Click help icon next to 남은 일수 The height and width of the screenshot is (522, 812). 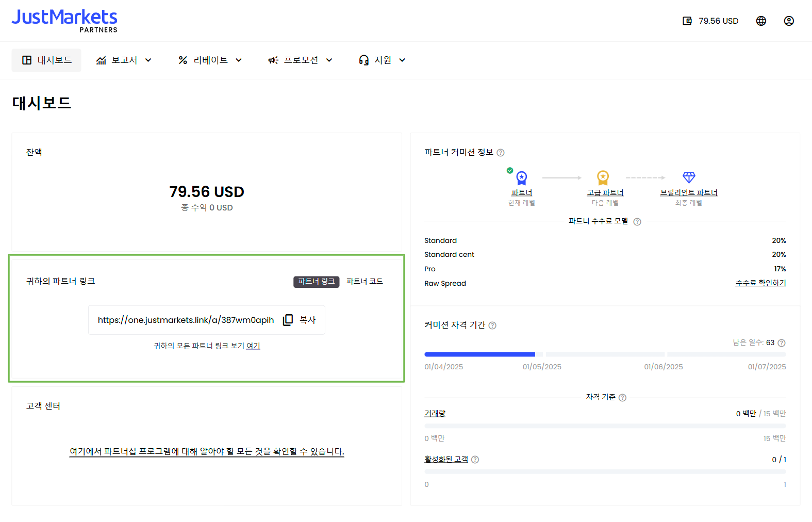pos(782,343)
